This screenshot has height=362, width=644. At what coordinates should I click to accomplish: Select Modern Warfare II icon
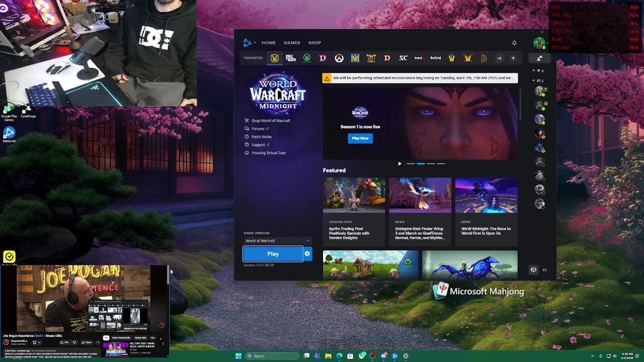(x=436, y=58)
